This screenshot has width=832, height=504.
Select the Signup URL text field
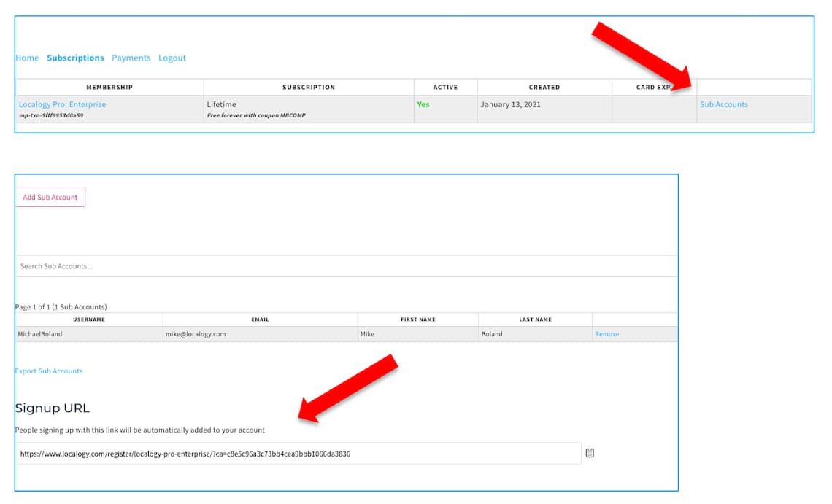click(298, 454)
